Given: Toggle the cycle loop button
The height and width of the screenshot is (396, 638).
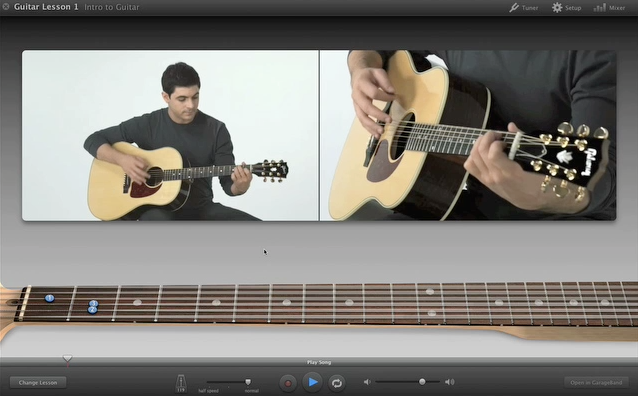Looking at the screenshot, I should pyautogui.click(x=337, y=383).
